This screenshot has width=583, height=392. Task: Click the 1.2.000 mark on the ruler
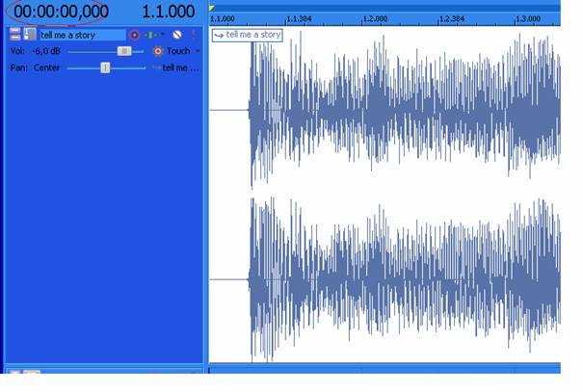pyautogui.click(x=374, y=18)
